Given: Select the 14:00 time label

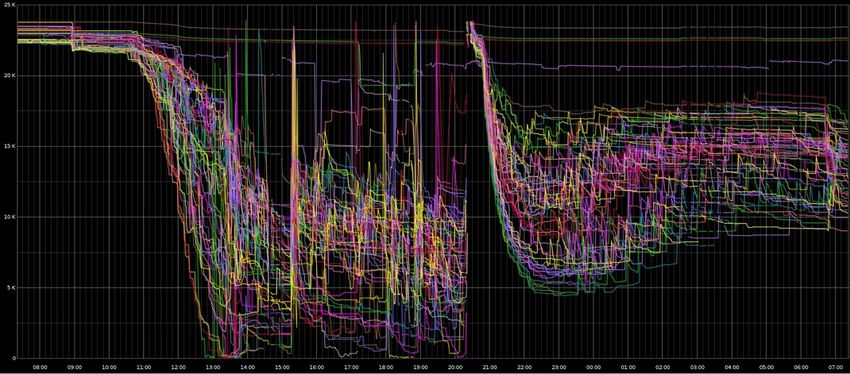Looking at the screenshot, I should (x=248, y=367).
